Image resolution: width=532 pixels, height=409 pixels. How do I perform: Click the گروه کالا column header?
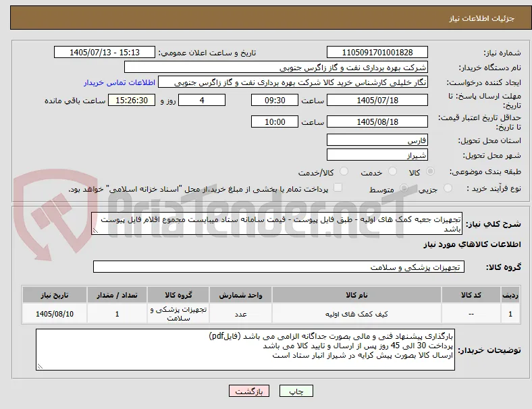(x=178, y=295)
